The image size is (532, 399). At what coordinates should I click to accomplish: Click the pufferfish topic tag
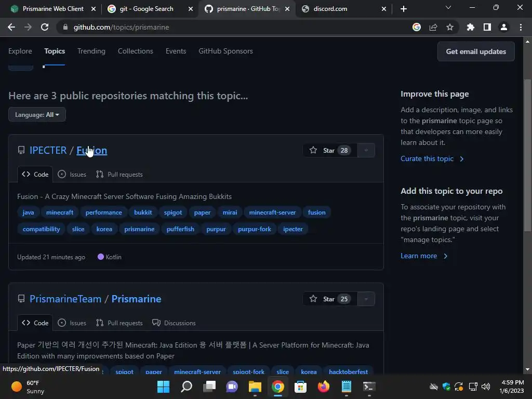(180, 229)
